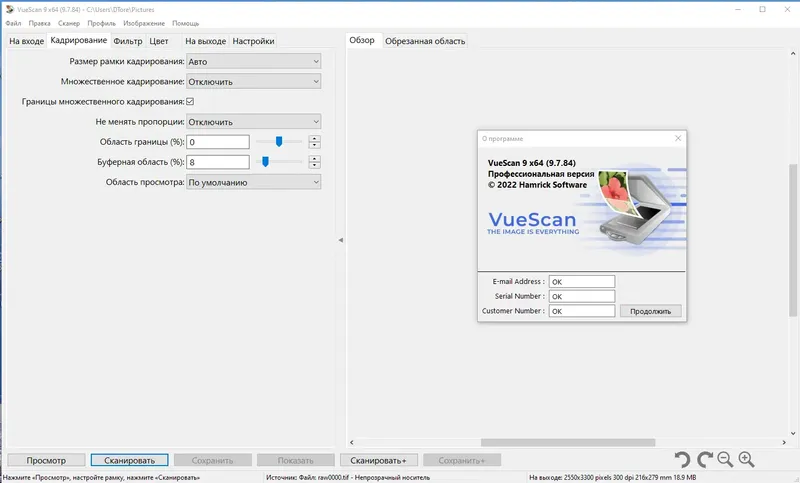Click status text 'Источник: Файл: raw0000.tif'
This screenshot has width=800, height=483.
[308, 477]
